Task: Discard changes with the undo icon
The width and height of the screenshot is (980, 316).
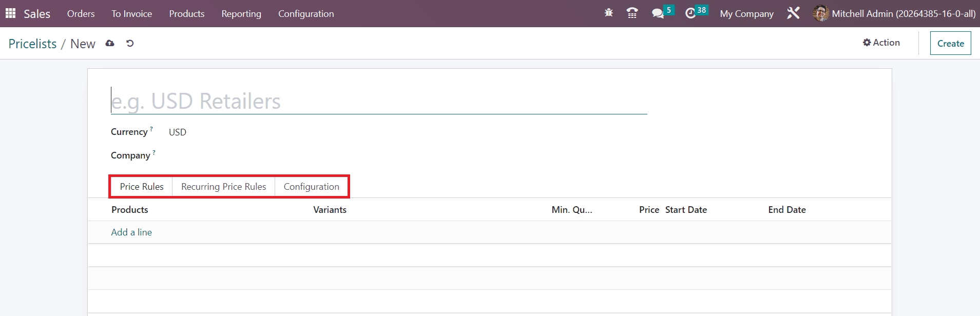Action: [130, 44]
